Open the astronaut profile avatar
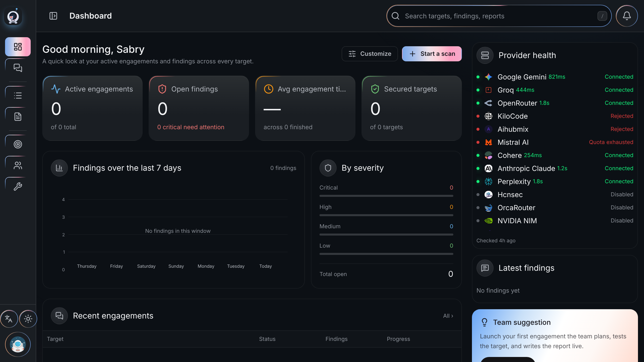 18,344
